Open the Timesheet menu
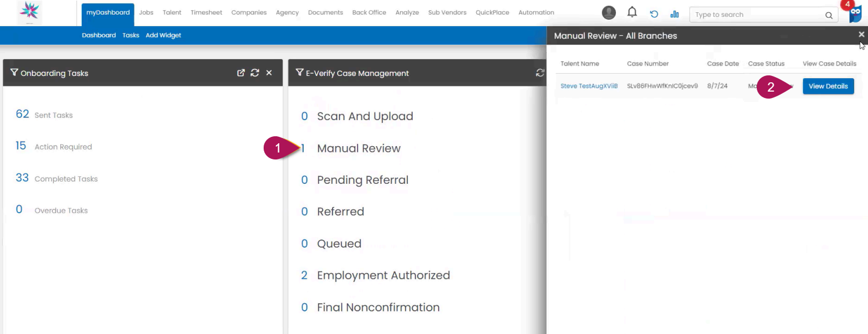The width and height of the screenshot is (868, 334). [206, 13]
